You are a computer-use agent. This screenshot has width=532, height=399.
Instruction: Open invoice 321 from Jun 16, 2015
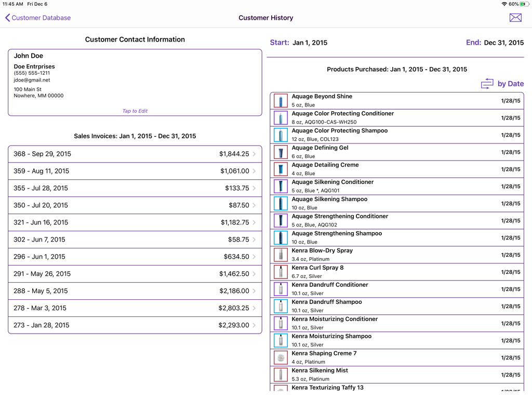[135, 222]
